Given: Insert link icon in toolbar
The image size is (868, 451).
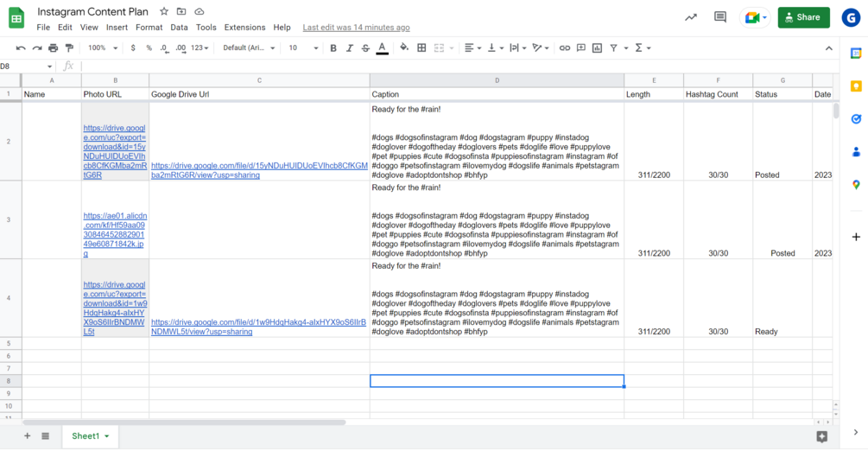Looking at the screenshot, I should [x=564, y=48].
